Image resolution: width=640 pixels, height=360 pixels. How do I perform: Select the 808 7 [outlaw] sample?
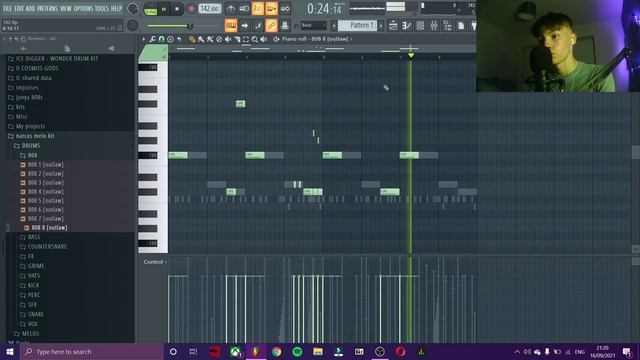pyautogui.click(x=45, y=219)
